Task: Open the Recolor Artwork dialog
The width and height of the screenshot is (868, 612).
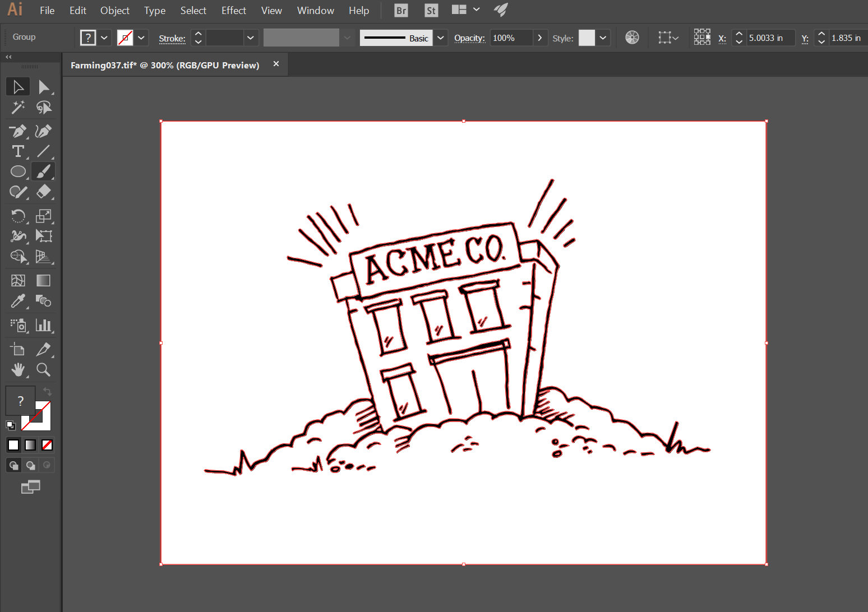Action: [x=632, y=37]
